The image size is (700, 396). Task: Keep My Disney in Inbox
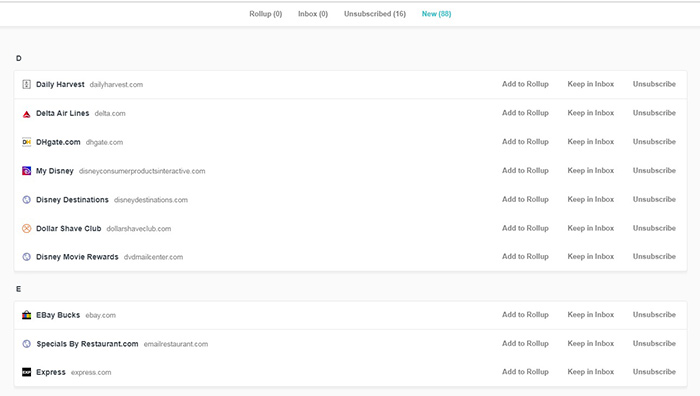pos(591,171)
